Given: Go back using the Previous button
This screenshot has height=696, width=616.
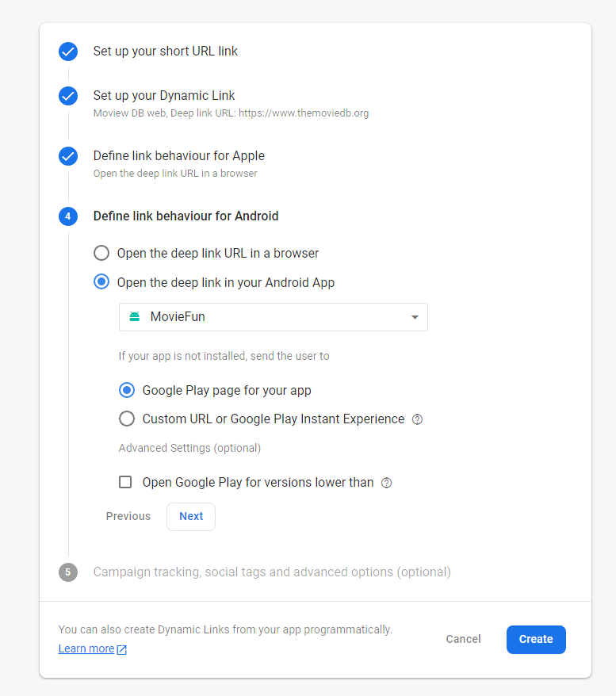Looking at the screenshot, I should click(128, 516).
